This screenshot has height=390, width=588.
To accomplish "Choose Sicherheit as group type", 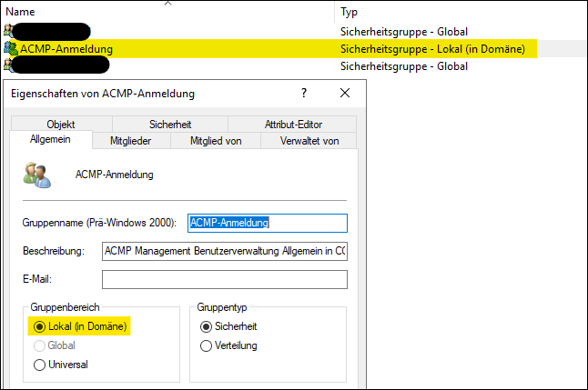I will (x=207, y=325).
